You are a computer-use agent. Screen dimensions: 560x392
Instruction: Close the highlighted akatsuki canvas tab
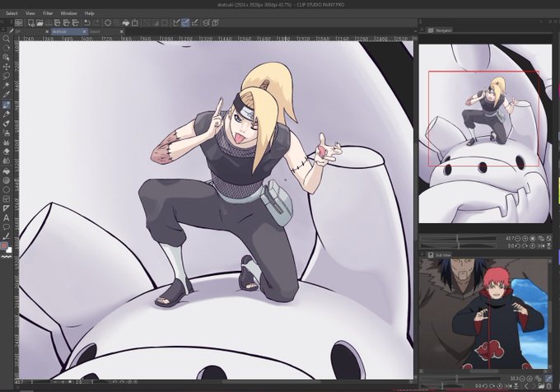(x=85, y=31)
